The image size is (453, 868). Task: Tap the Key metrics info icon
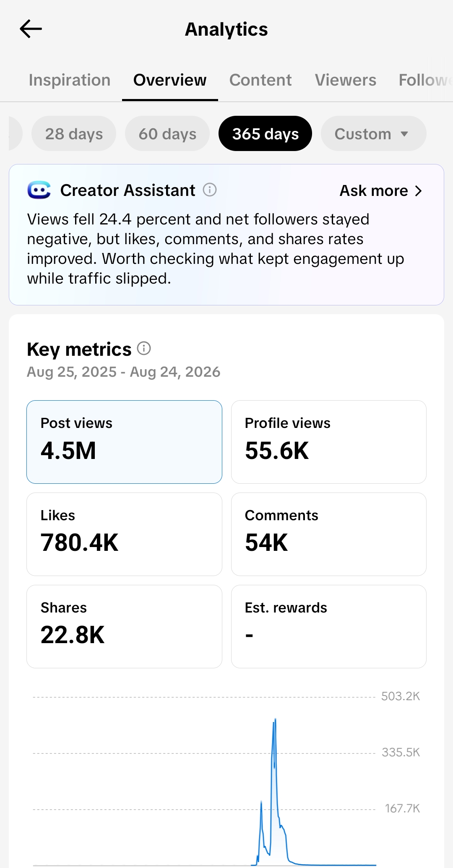tap(144, 348)
